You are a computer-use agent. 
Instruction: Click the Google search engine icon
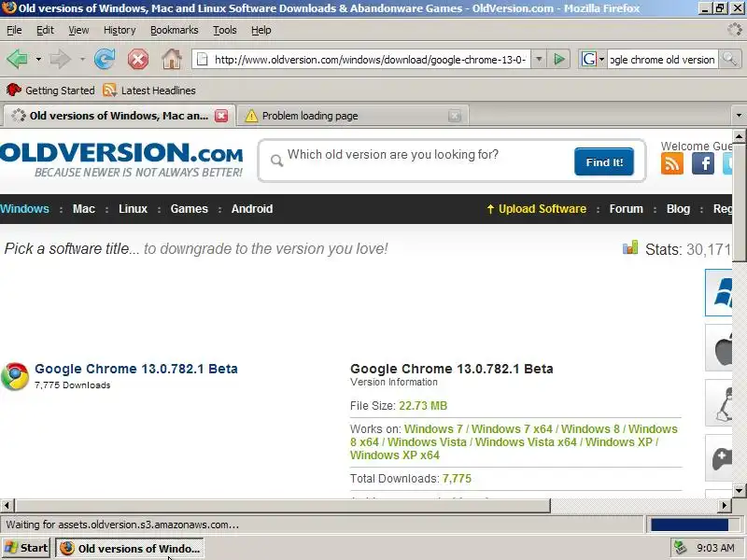click(589, 60)
